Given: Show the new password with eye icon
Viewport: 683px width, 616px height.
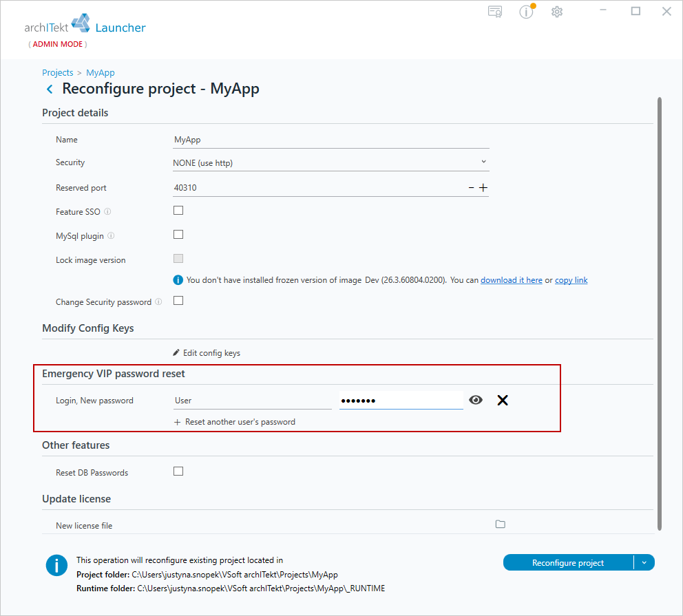Looking at the screenshot, I should click(x=476, y=400).
